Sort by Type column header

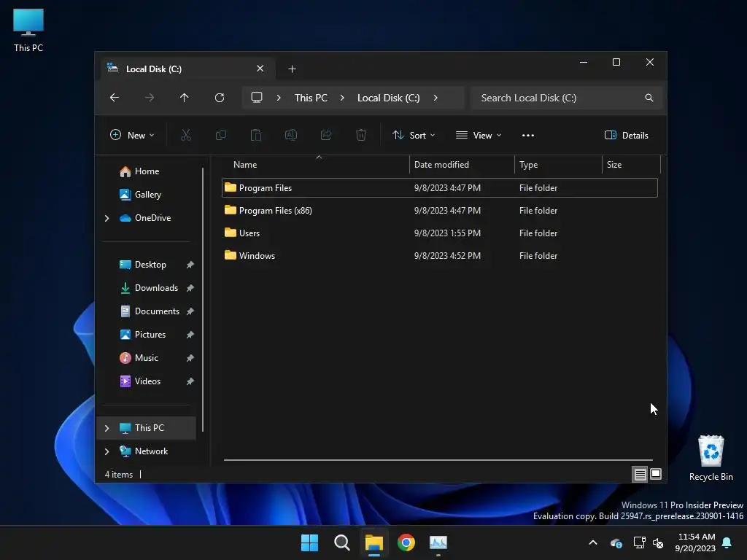(x=558, y=165)
